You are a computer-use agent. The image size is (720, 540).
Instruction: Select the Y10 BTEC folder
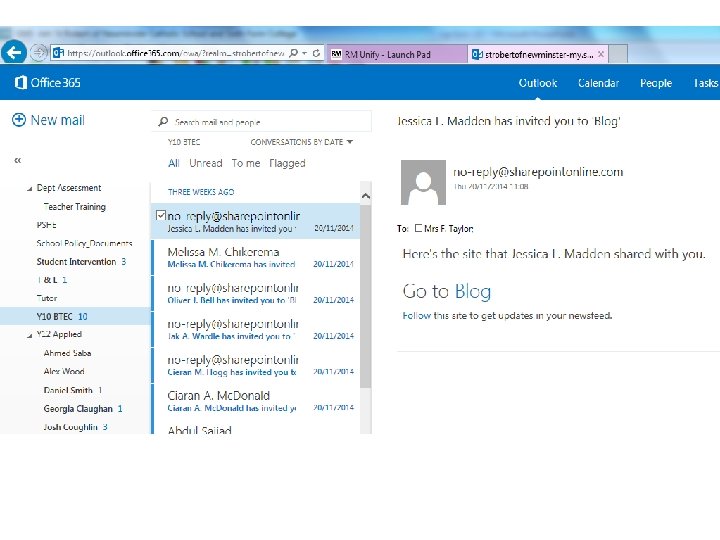coord(75,316)
